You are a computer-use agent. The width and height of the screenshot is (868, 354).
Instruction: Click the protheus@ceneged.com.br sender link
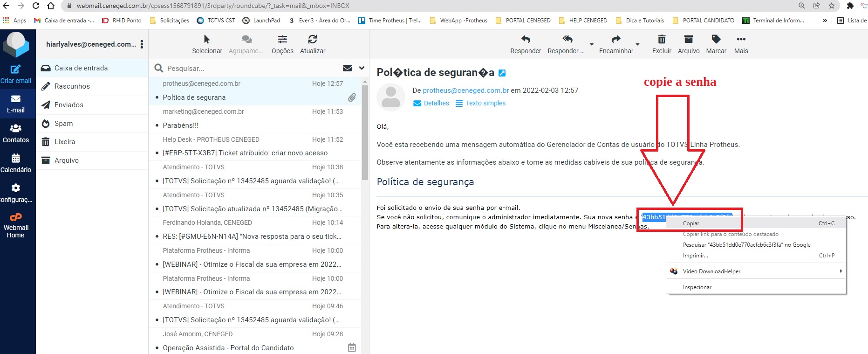click(x=465, y=90)
